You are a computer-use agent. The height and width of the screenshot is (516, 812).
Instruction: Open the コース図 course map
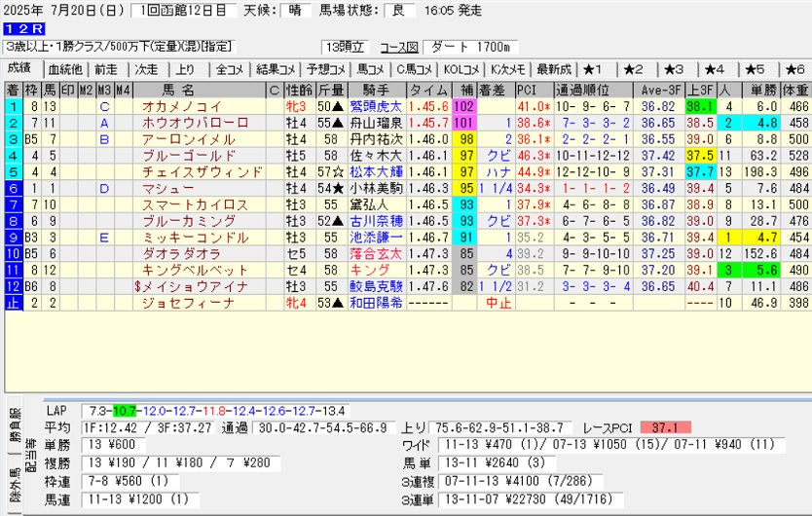coord(397,47)
